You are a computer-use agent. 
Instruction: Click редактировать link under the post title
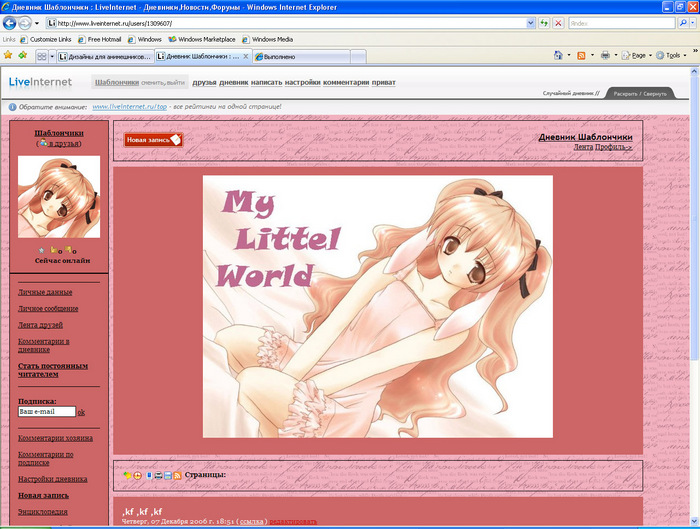293,521
